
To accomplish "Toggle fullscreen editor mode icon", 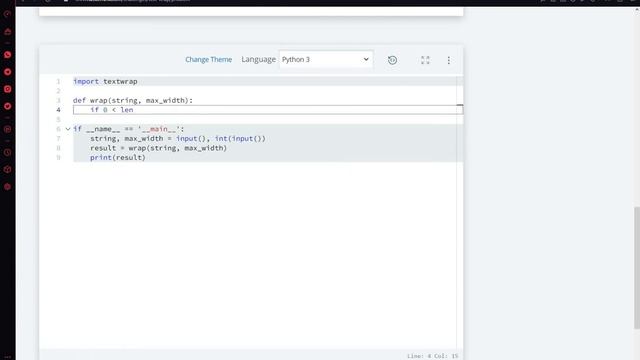I will 425,60.
